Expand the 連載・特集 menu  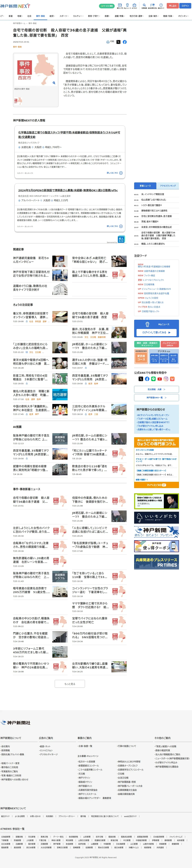click(x=120, y=16)
